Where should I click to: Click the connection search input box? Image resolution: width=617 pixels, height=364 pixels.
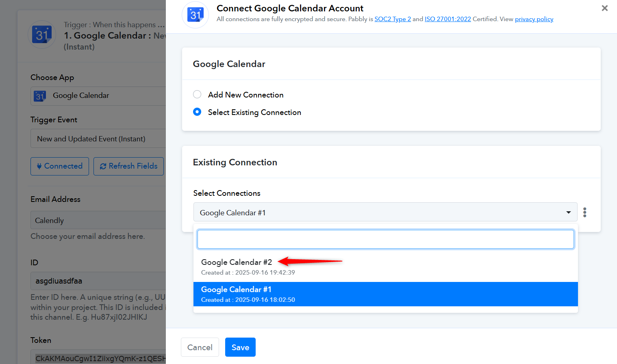(385, 239)
